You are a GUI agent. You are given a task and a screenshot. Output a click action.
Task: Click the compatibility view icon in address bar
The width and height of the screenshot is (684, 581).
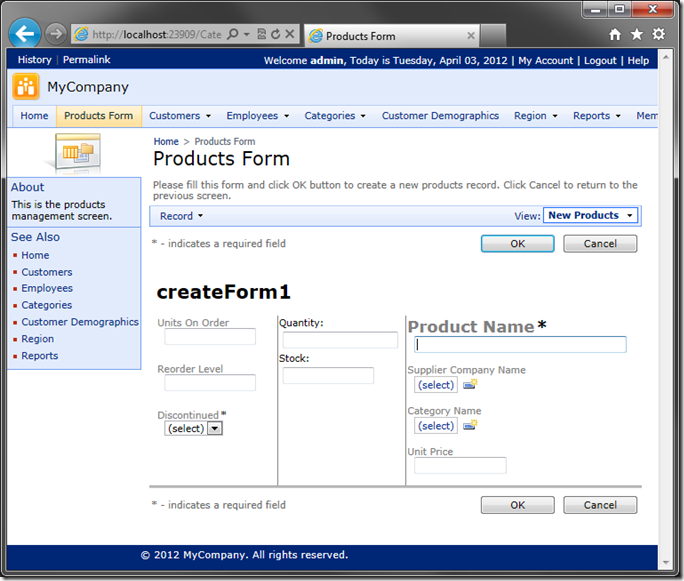pos(261,34)
